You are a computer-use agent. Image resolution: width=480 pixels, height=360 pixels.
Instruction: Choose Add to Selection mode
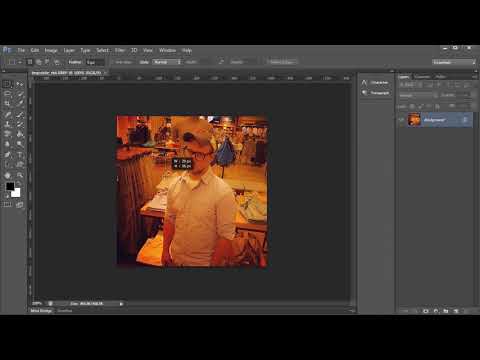(x=39, y=62)
